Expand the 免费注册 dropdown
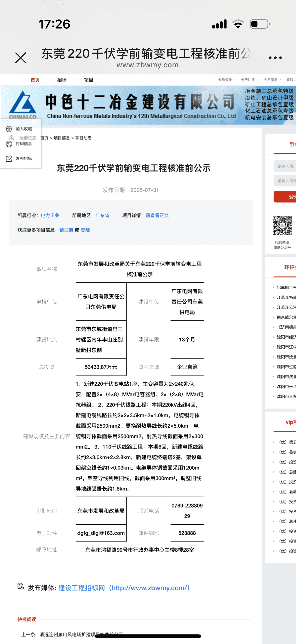The width and height of the screenshot is (296, 644). (x=249, y=80)
